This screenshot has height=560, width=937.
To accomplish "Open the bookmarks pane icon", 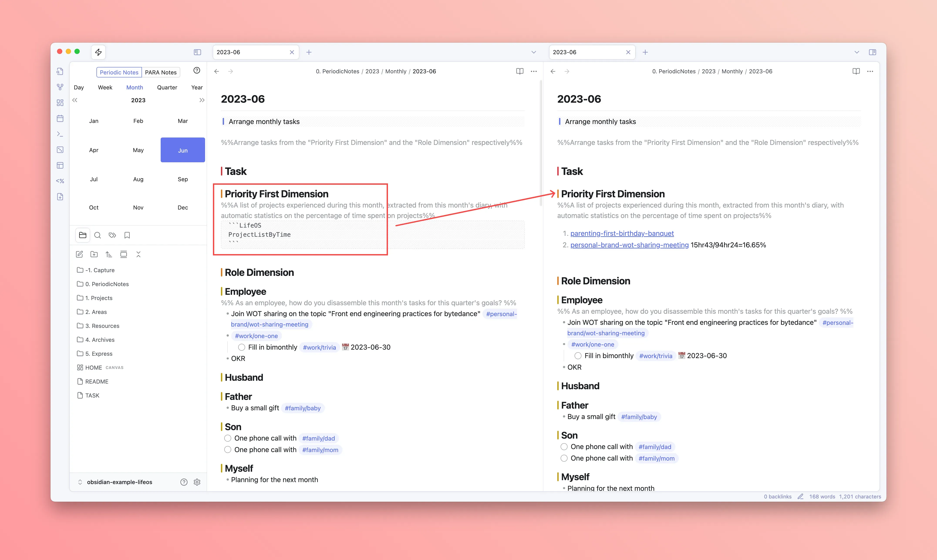I will click(127, 235).
